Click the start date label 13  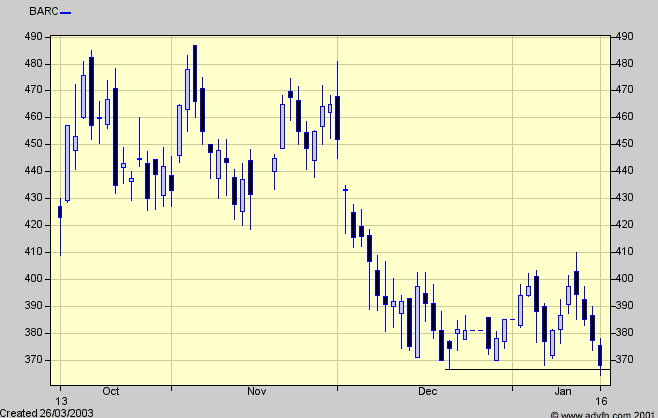61,401
